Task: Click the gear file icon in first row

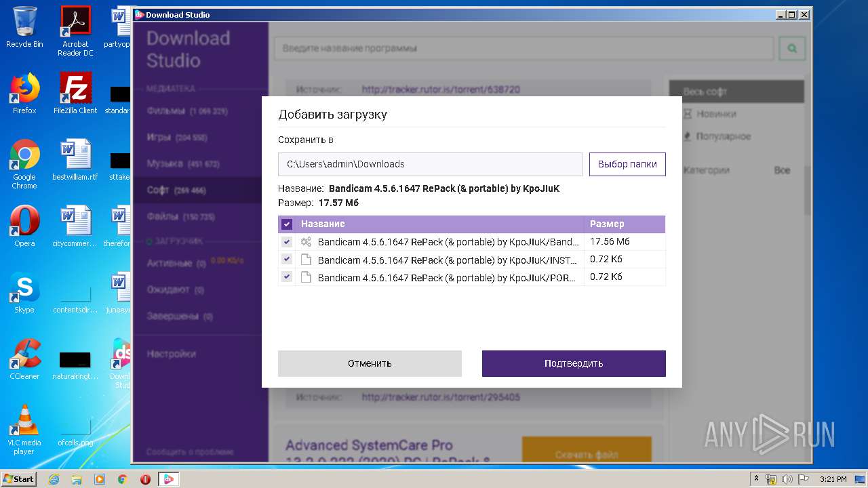Action: pyautogui.click(x=306, y=242)
